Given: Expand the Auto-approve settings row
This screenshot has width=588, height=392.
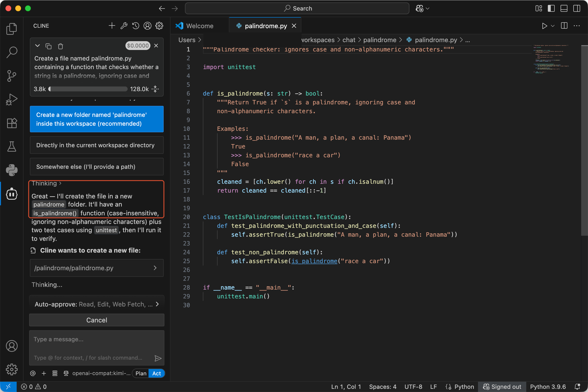Looking at the screenshot, I should [x=97, y=304].
